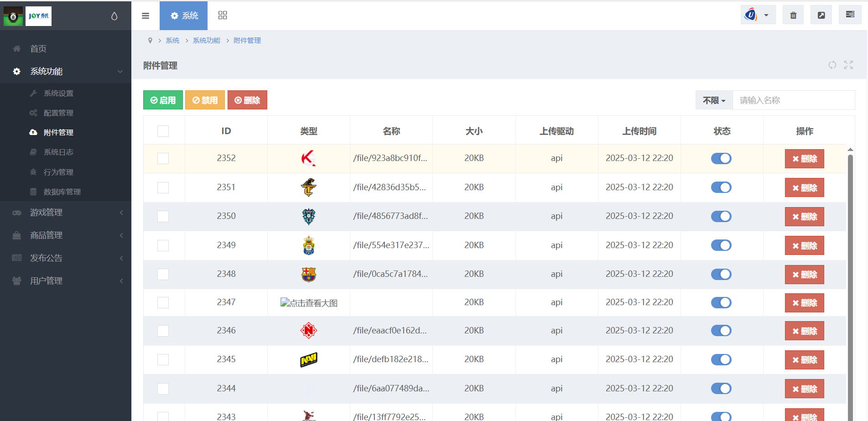View thumbnail image of row 2351
Image resolution: width=868 pixels, height=421 pixels.
click(309, 187)
